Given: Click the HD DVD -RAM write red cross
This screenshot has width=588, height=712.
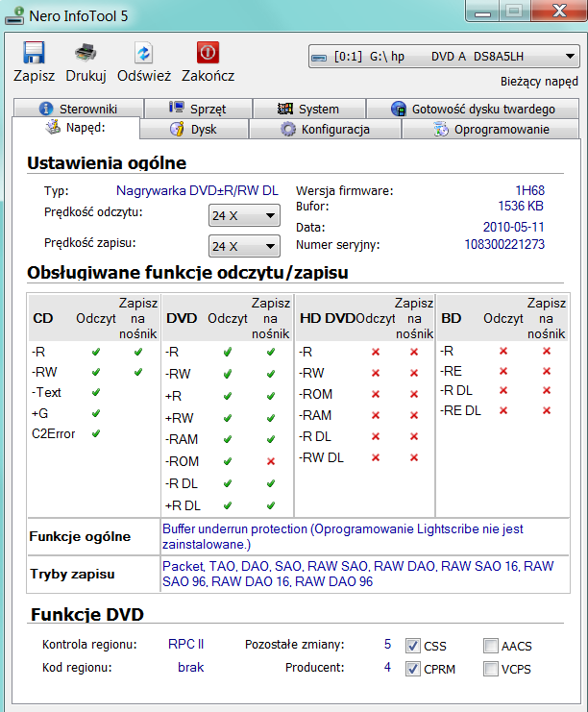Looking at the screenshot, I should point(414,415).
